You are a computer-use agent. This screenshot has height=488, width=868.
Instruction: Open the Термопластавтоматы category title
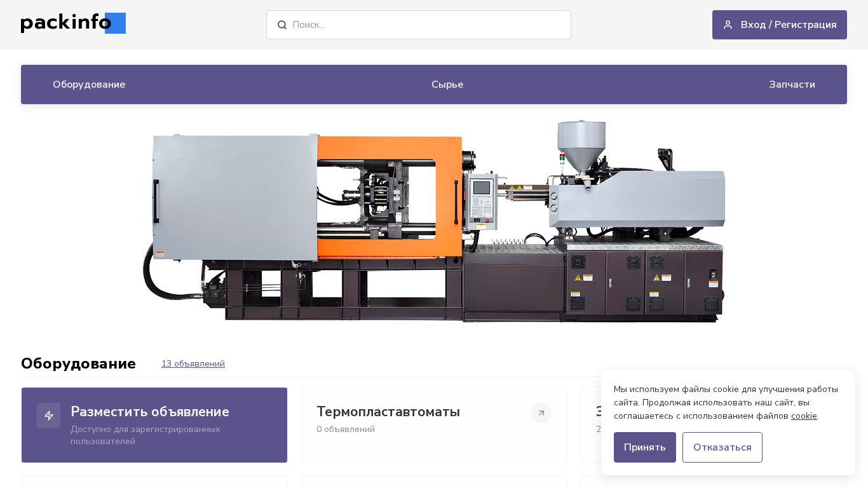(388, 412)
